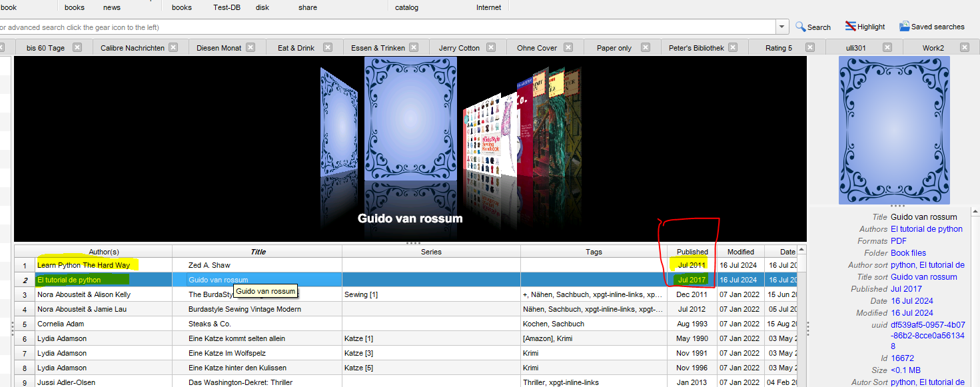Sort by the Modified column header
980x387 pixels.
(x=741, y=251)
